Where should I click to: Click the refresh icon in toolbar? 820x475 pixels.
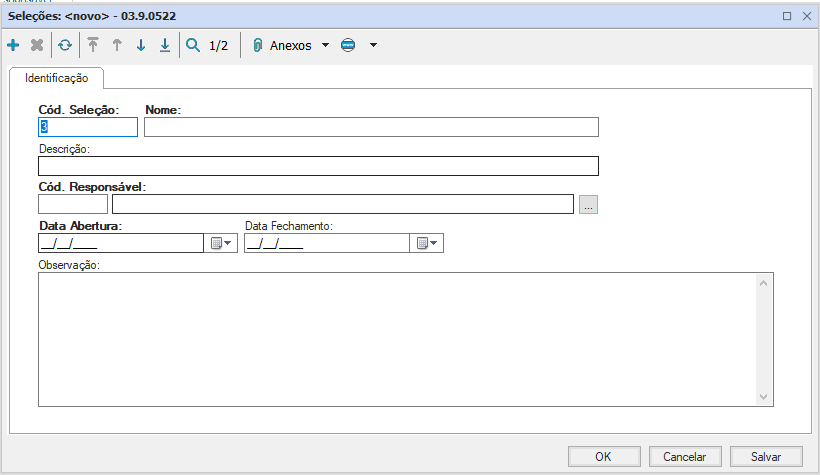click(x=64, y=46)
